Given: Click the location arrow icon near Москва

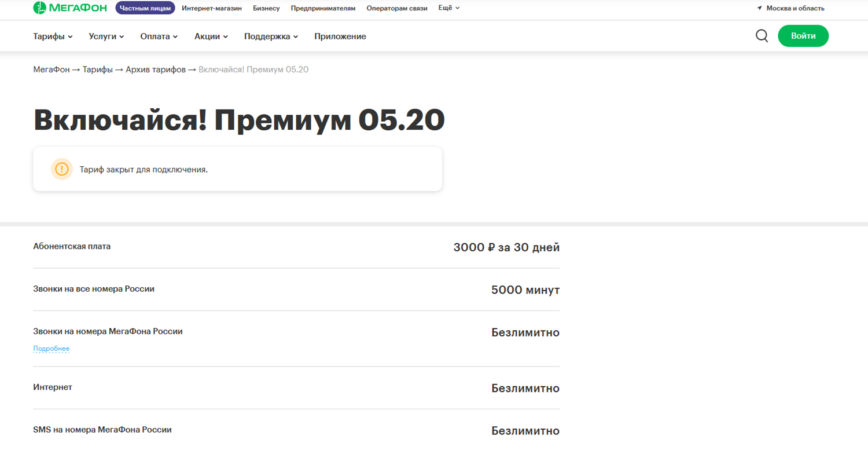Looking at the screenshot, I should click(x=759, y=8).
